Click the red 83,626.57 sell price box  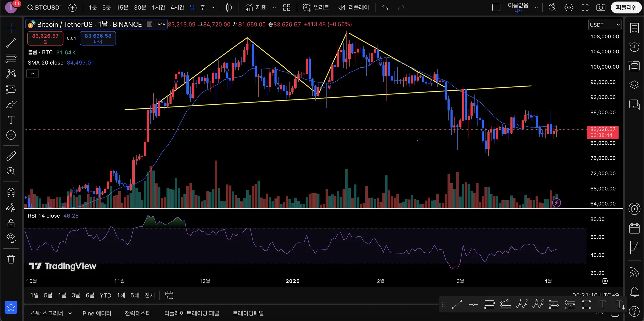45,38
